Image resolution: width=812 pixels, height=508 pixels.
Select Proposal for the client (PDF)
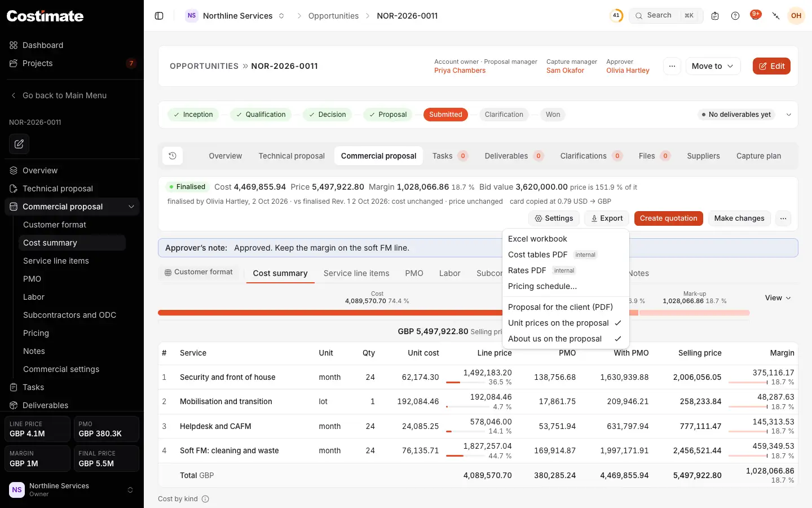tap(565, 307)
